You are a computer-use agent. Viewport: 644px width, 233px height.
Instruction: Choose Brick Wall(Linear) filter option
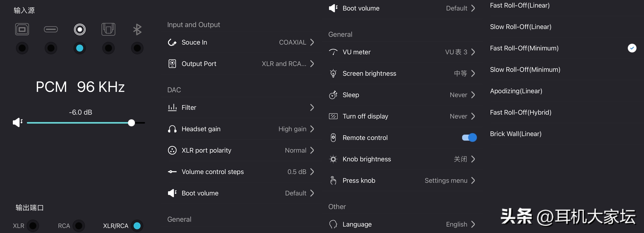(515, 134)
